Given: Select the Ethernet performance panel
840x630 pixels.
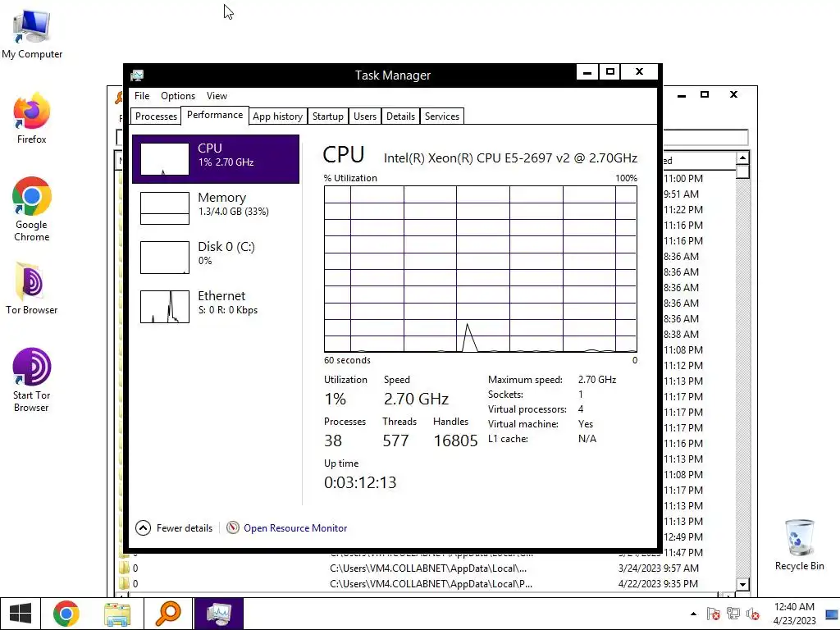Looking at the screenshot, I should 216,307.
